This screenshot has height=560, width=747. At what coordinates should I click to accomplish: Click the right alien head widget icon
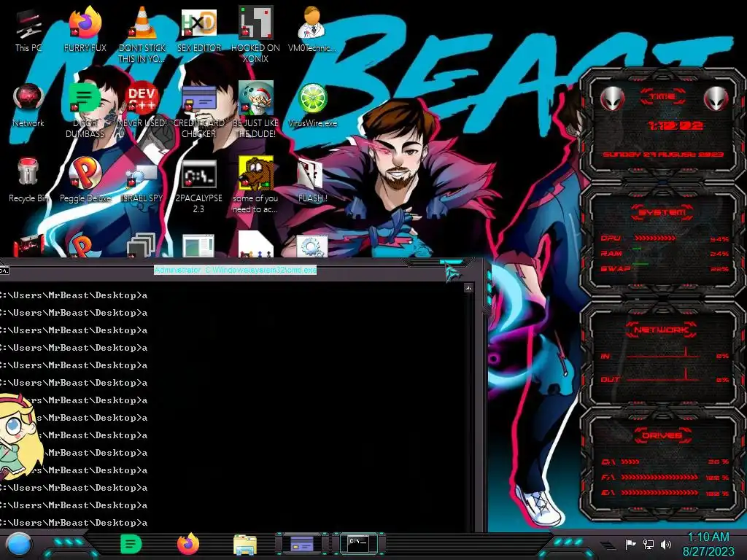[716, 99]
